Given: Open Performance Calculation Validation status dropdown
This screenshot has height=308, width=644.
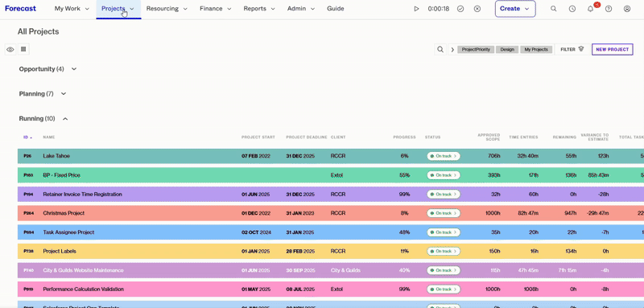Looking at the screenshot, I should tap(444, 290).
